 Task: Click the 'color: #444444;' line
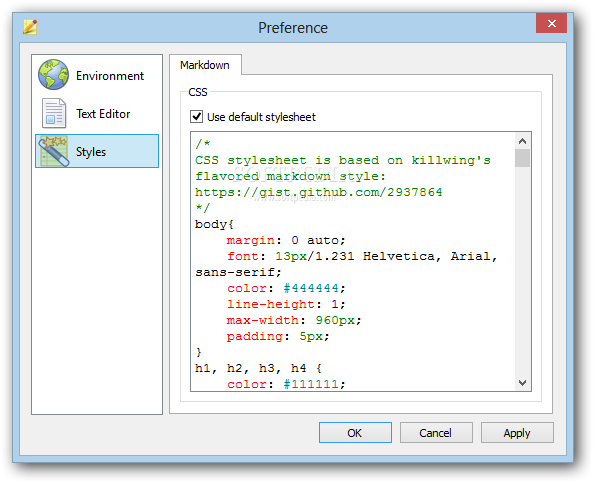click(286, 288)
